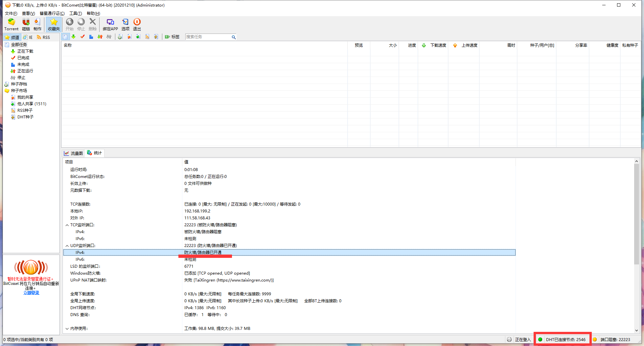Collapse the UDP监听端口 row
The image size is (644, 346).
coord(67,246)
